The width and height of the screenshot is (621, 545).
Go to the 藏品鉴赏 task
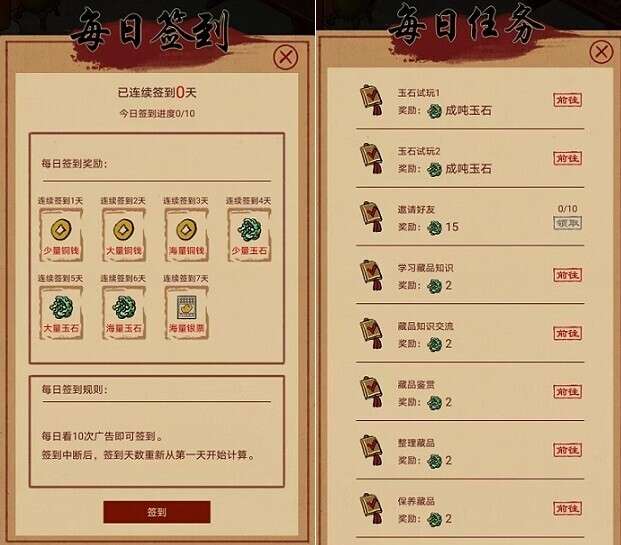tap(568, 392)
